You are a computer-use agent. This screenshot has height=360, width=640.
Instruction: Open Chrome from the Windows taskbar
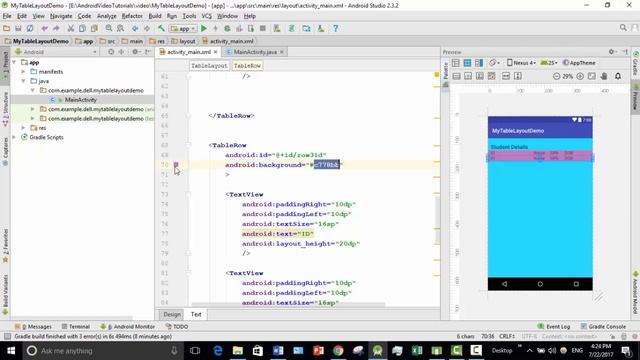(x=338, y=351)
